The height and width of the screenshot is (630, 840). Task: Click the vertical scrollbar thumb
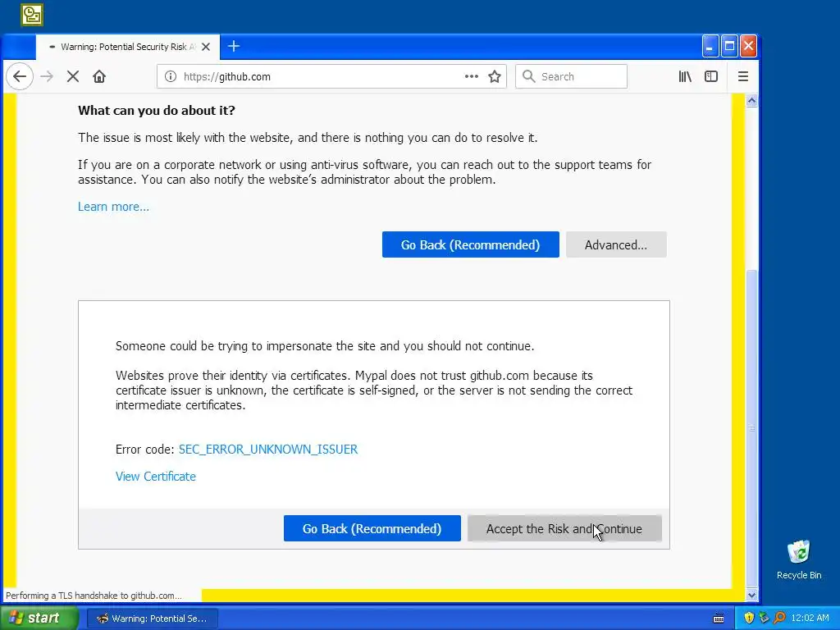pyautogui.click(x=751, y=427)
